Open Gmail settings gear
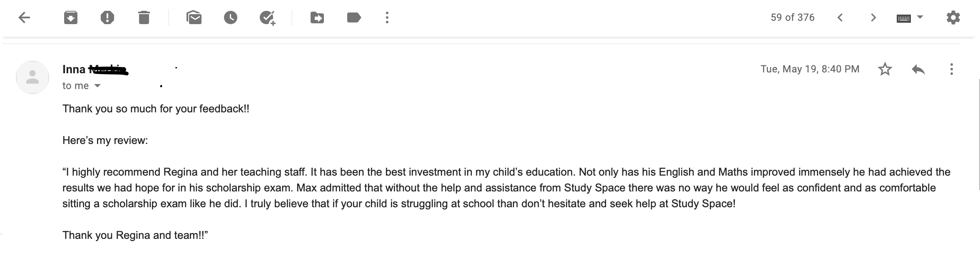Viewport: 980px width, 258px height. [x=953, y=17]
